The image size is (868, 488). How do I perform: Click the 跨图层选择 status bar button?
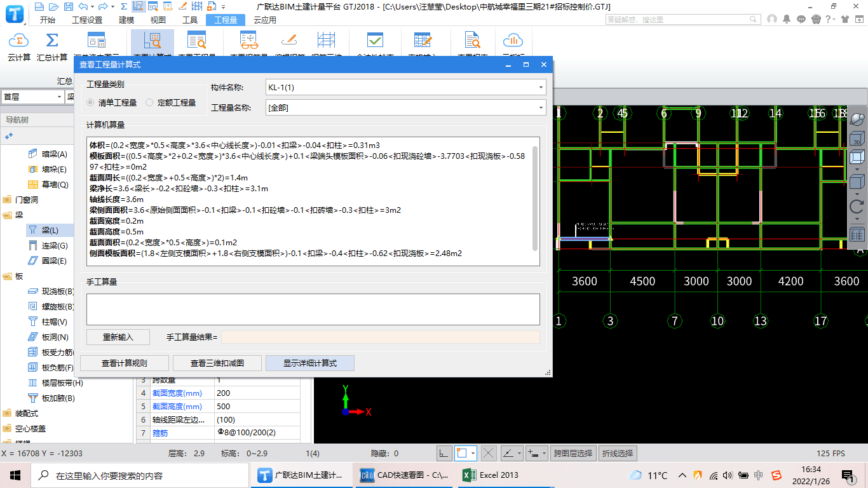click(573, 453)
